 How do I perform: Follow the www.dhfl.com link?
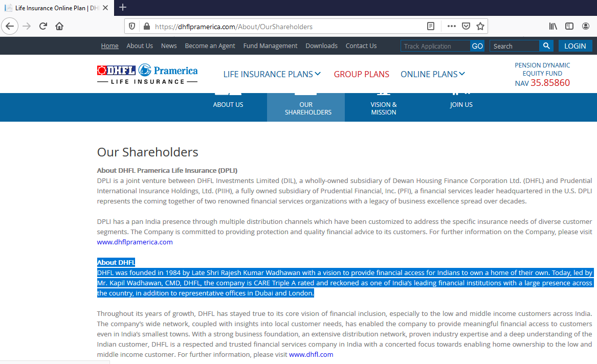(x=311, y=354)
